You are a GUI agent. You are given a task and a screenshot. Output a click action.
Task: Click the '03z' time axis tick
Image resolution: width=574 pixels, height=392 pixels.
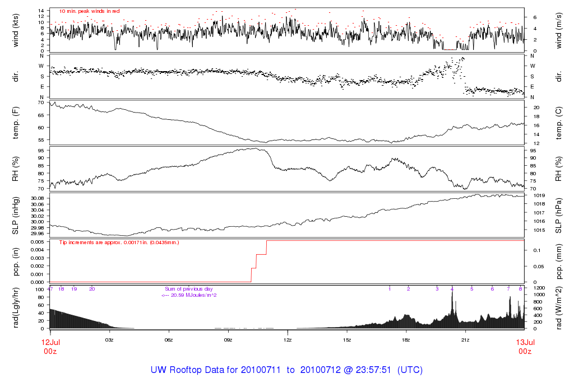tap(109, 340)
